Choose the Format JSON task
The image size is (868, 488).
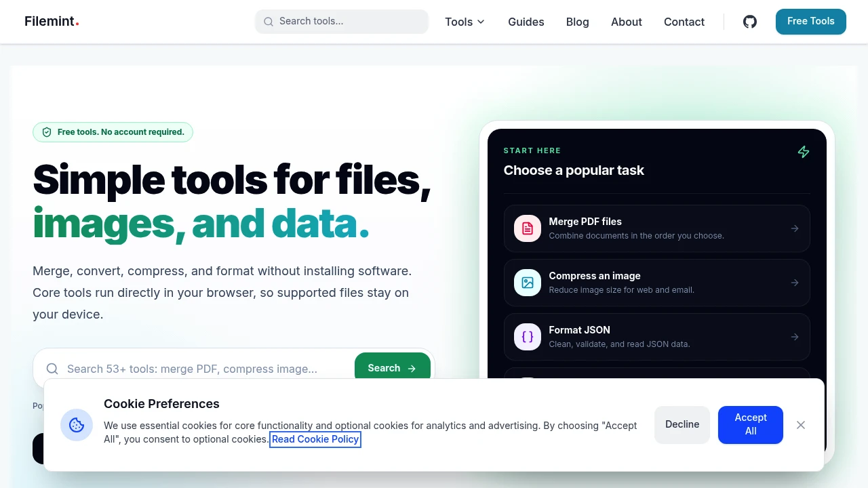(657, 337)
